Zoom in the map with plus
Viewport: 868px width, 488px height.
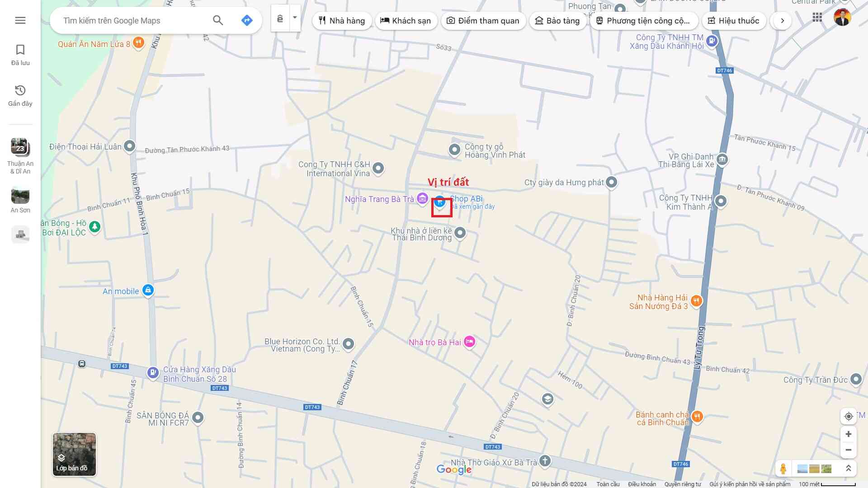point(849,434)
